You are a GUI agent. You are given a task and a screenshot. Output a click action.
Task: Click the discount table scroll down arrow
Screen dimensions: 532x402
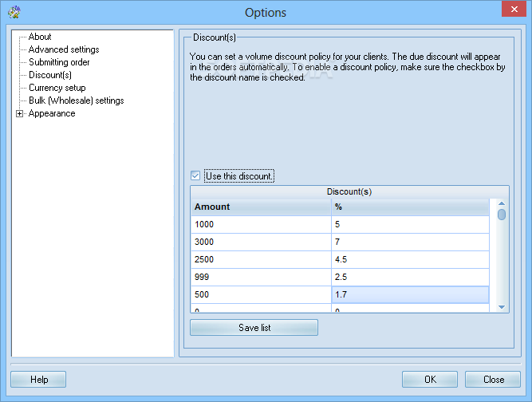[502, 307]
